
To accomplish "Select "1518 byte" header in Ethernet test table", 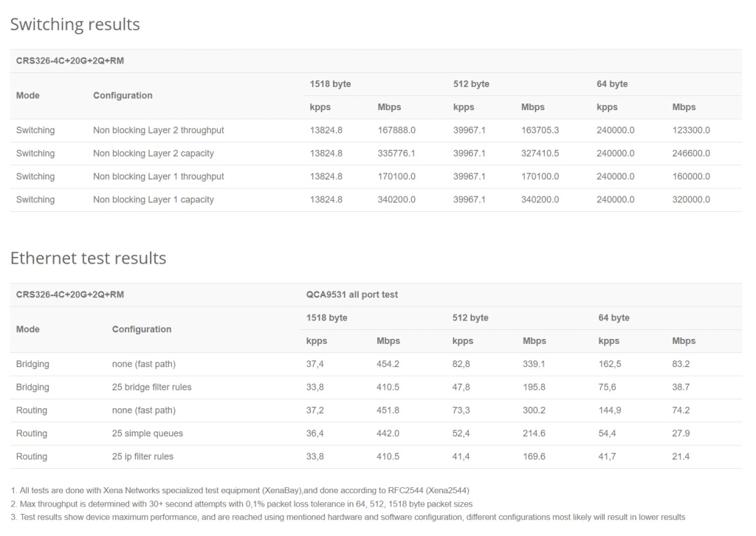I will [326, 317].
